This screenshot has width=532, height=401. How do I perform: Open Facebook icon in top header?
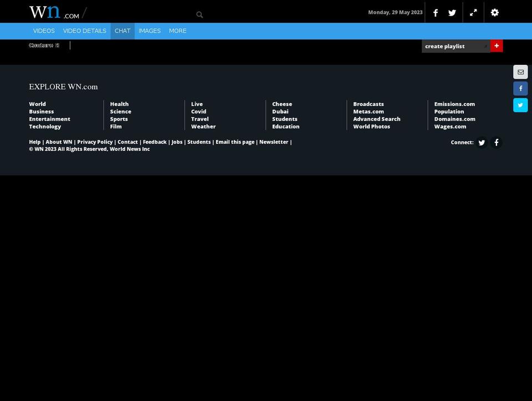click(436, 13)
